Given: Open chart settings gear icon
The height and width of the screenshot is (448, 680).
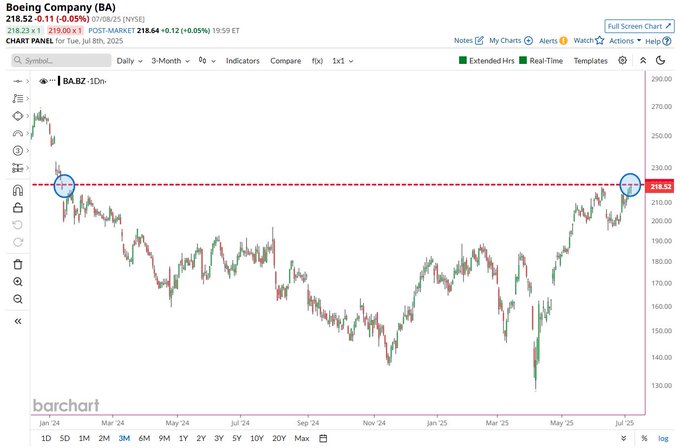Looking at the screenshot, I should pyautogui.click(x=622, y=60).
